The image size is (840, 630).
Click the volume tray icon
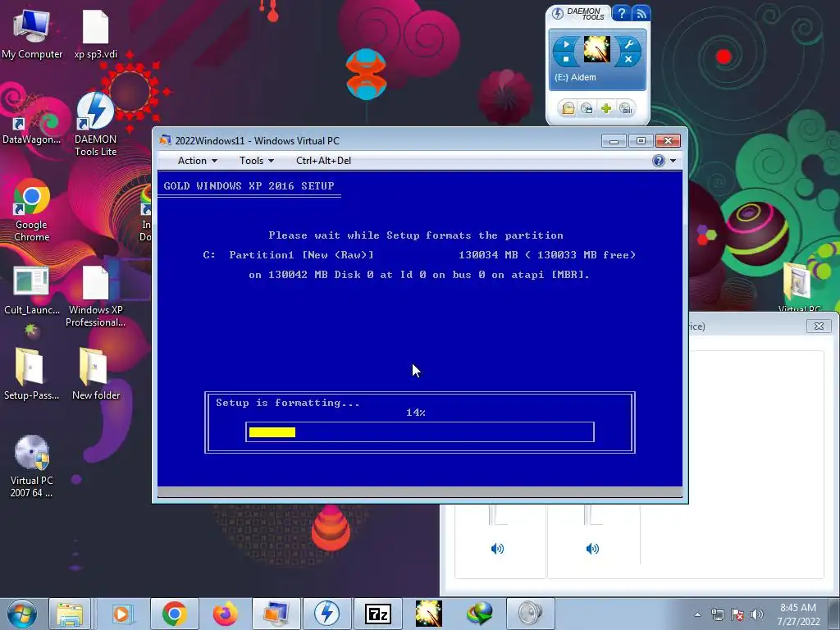[x=756, y=614]
